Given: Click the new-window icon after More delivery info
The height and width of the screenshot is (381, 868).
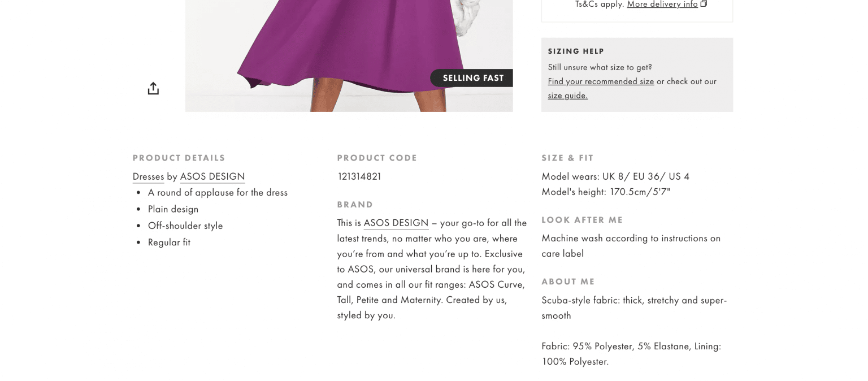Looking at the screenshot, I should click(703, 3).
